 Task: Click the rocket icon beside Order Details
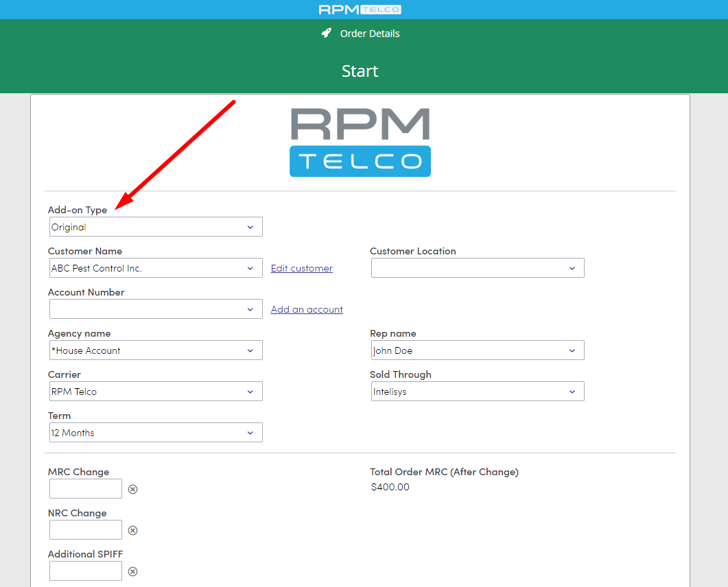tap(327, 33)
